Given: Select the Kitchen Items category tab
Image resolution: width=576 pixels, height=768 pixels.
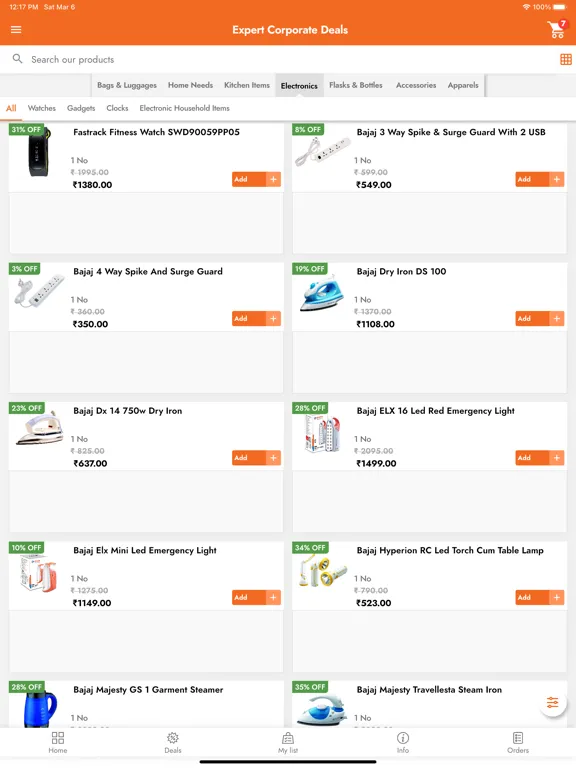Looking at the screenshot, I should (247, 85).
